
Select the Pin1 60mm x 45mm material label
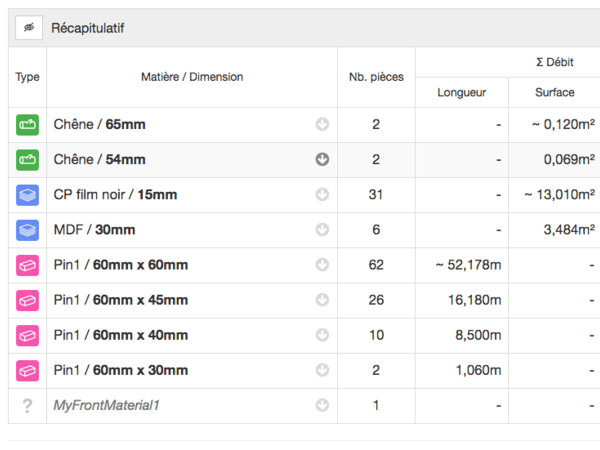(120, 300)
